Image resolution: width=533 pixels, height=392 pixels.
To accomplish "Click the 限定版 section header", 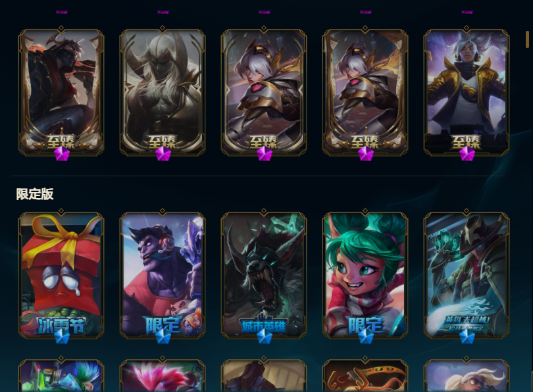I will pos(35,194).
